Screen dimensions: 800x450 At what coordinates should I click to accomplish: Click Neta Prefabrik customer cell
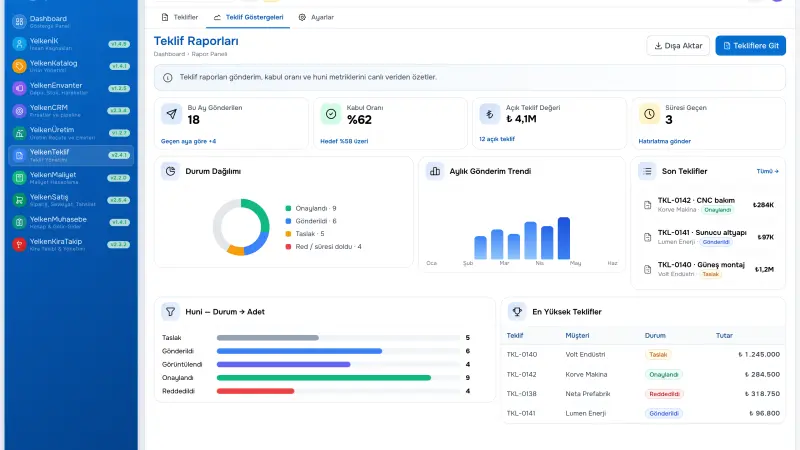click(588, 394)
